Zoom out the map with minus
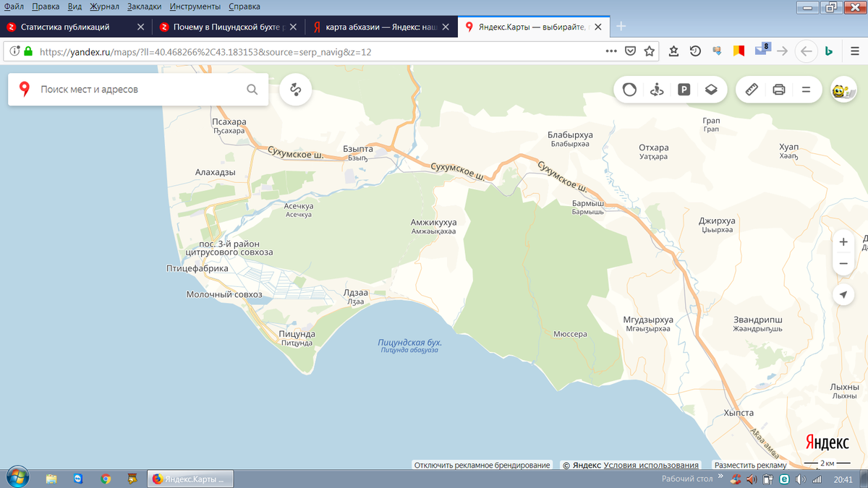868x488 pixels. pyautogui.click(x=843, y=264)
